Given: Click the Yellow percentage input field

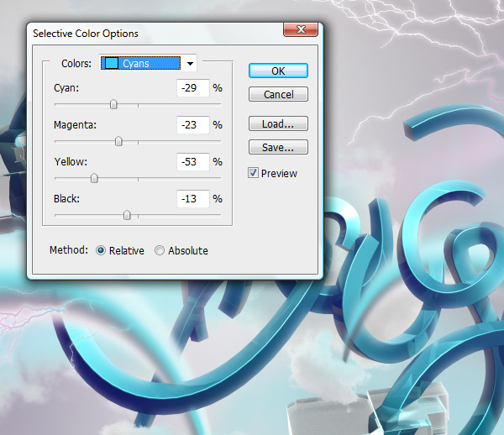Looking at the screenshot, I should 193,162.
